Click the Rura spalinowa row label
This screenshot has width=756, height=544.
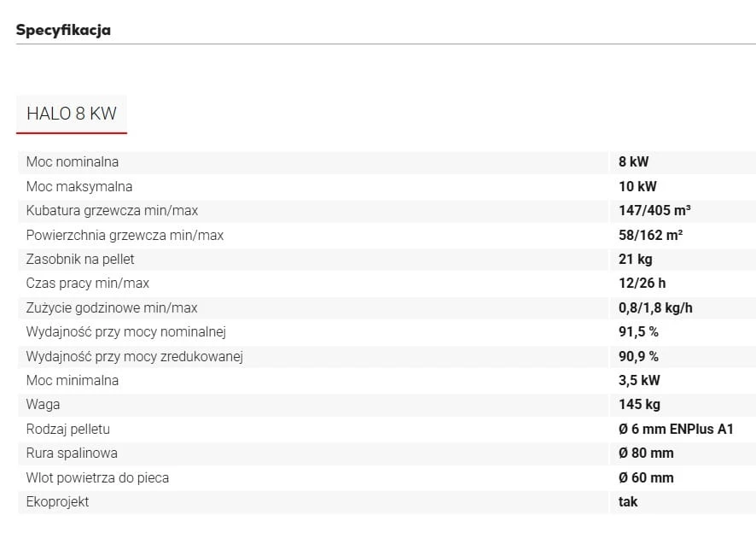coord(72,453)
